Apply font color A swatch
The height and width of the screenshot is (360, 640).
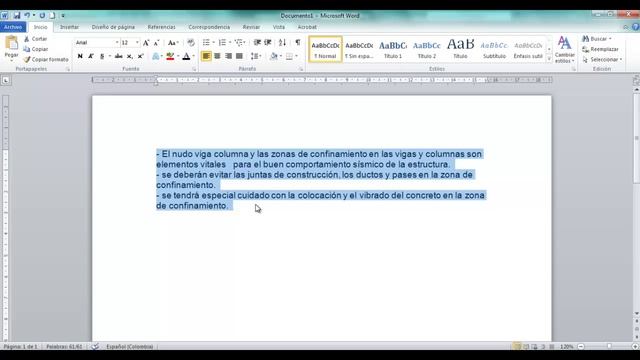pos(186,56)
